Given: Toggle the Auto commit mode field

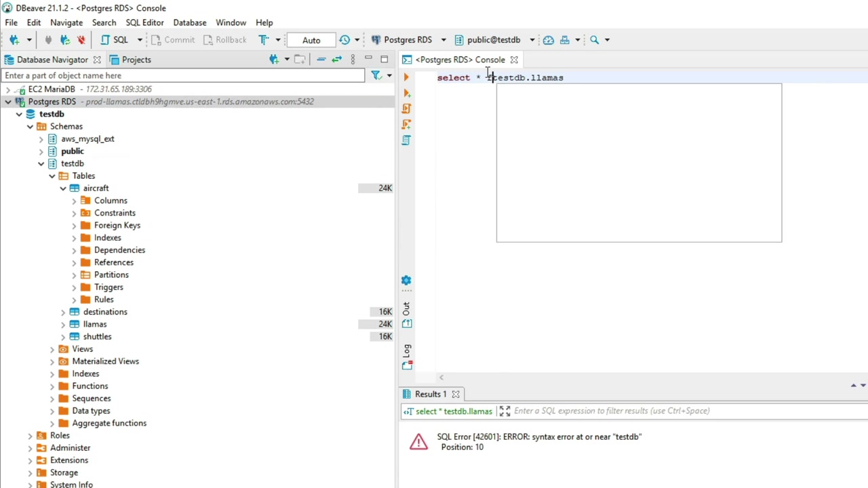Looking at the screenshot, I should click(311, 40).
